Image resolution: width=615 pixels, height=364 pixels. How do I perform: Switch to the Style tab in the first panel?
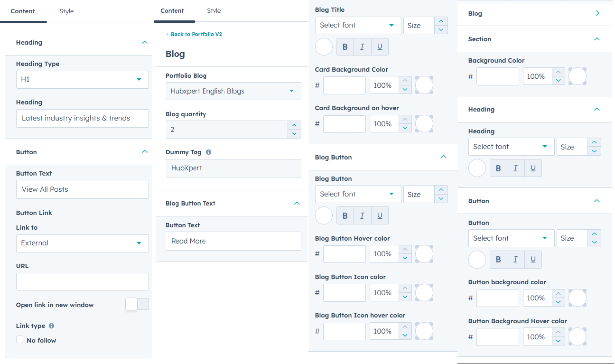click(66, 11)
